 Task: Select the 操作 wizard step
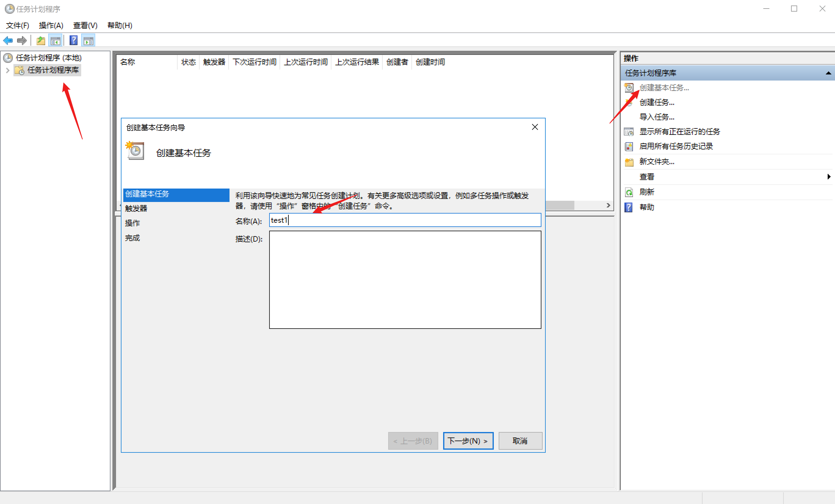pos(132,223)
